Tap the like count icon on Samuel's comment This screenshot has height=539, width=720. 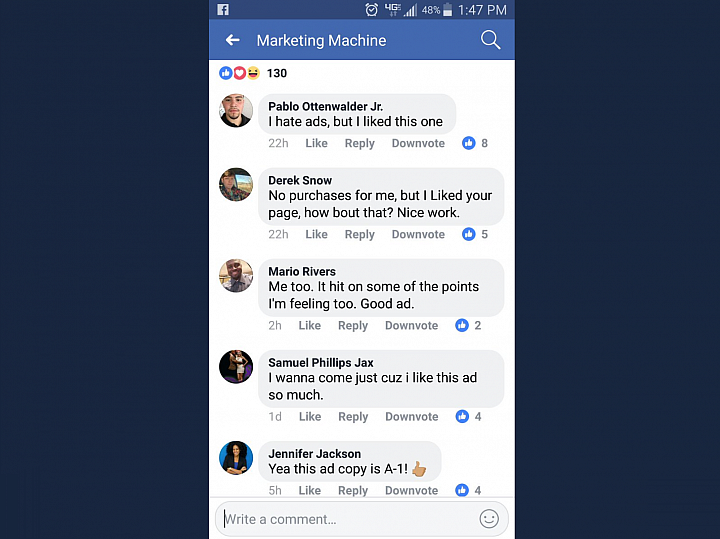click(x=468, y=416)
